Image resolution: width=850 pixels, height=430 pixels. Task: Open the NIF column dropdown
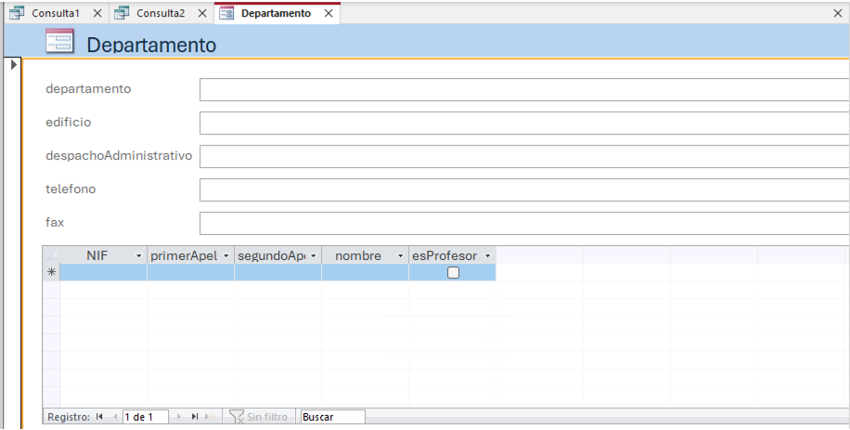[139, 256]
